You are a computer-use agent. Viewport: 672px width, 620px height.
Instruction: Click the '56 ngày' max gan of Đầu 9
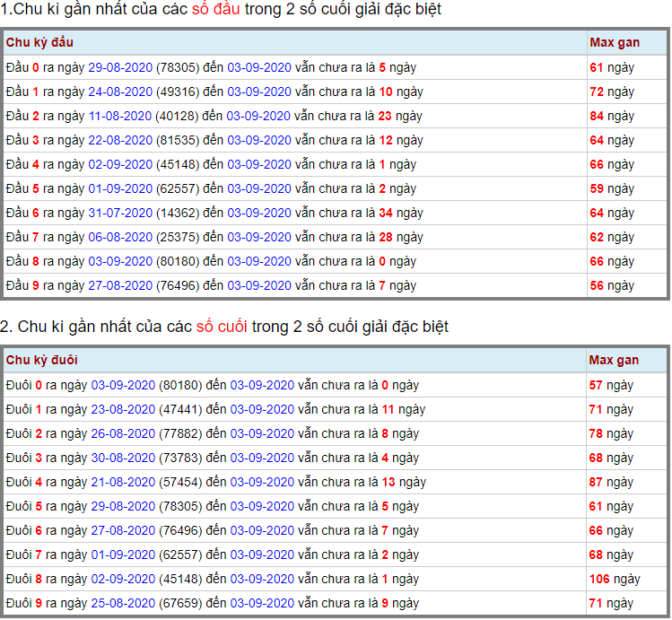(x=612, y=285)
